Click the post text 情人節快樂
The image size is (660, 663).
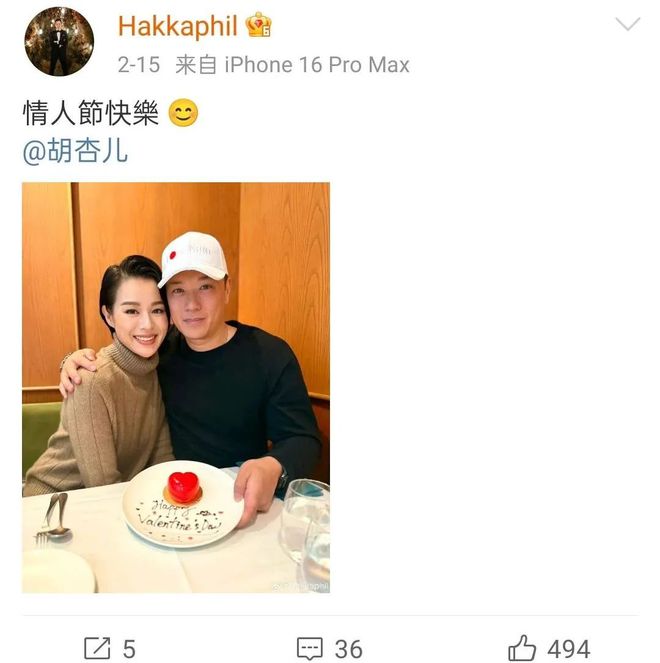click(x=90, y=113)
